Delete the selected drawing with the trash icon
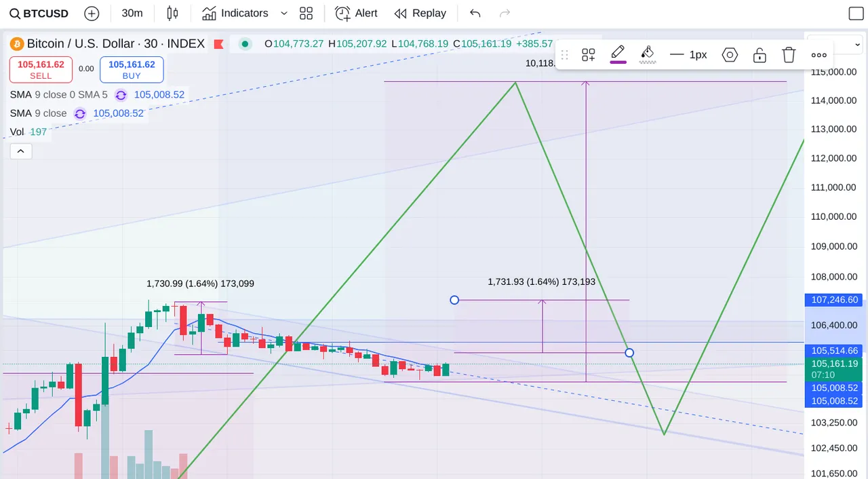This screenshot has height=479, width=868. click(x=789, y=55)
